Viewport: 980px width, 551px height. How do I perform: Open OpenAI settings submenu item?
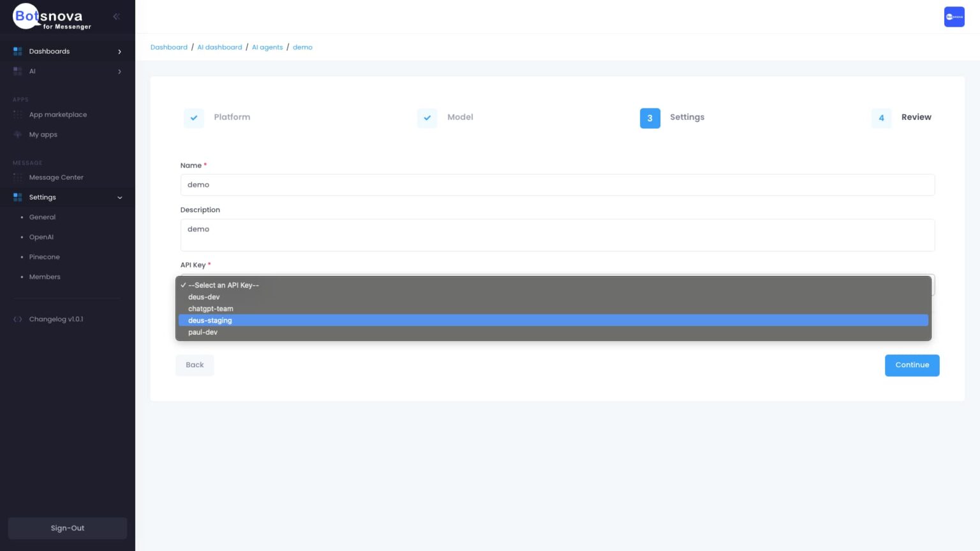pyautogui.click(x=41, y=237)
